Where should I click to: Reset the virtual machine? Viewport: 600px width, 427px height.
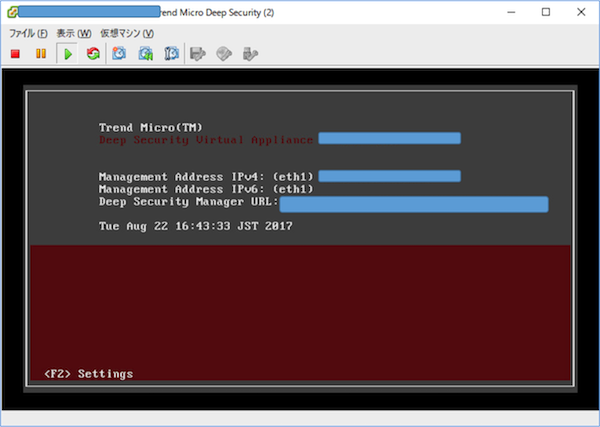pos(93,54)
